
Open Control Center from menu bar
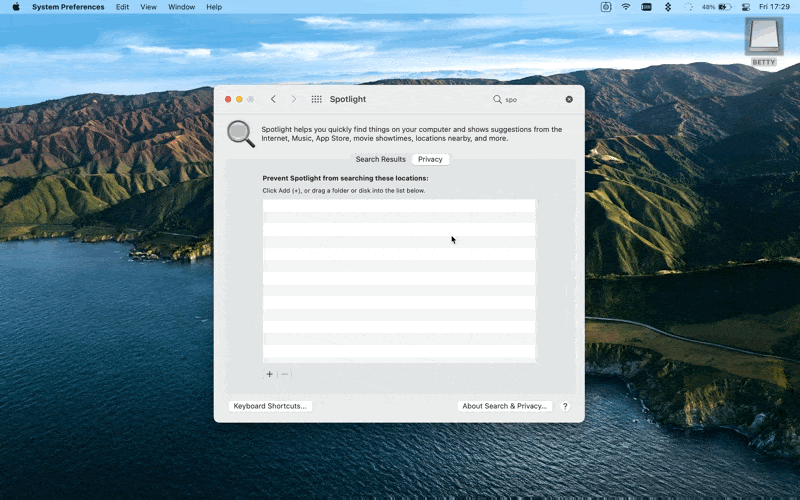pyautogui.click(x=745, y=7)
